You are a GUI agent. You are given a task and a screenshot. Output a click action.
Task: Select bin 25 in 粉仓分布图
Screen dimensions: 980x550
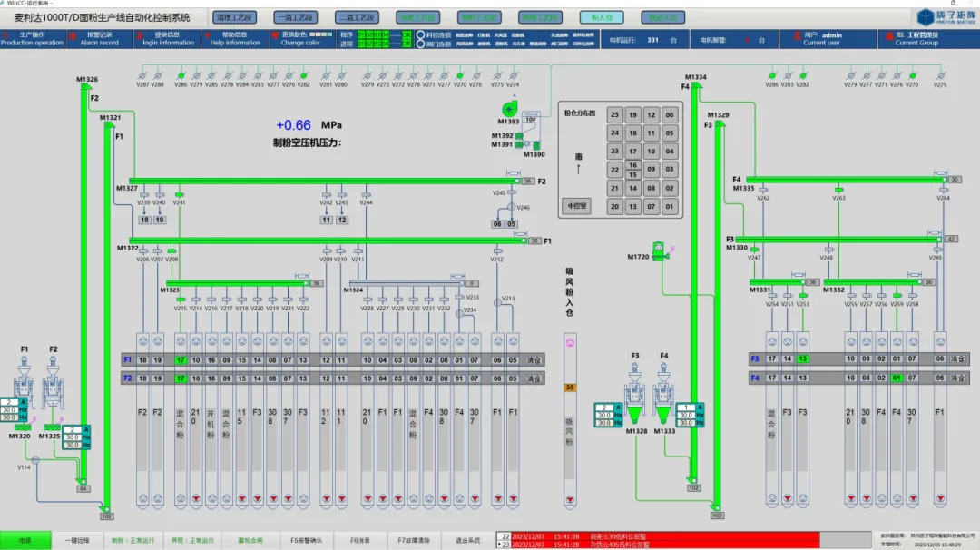(x=614, y=115)
